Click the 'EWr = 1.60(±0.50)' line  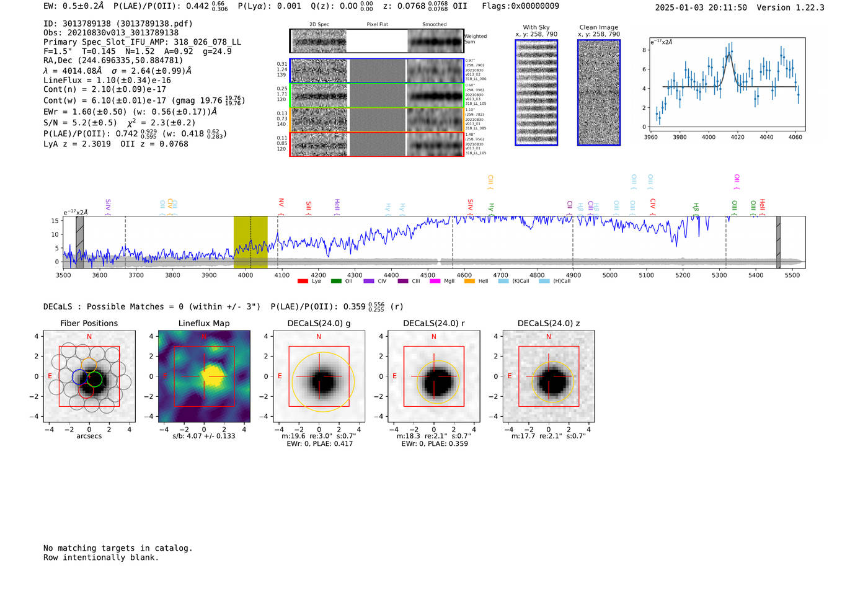130,112
